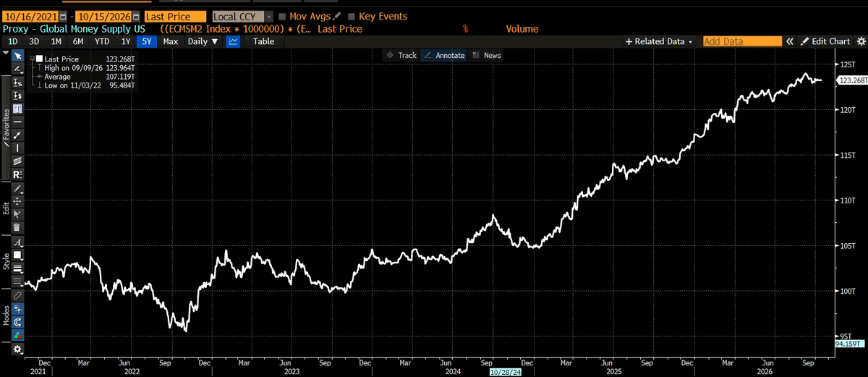The image size is (868, 377).
Task: Click the trash delete annotation icon
Action: coord(18,226)
